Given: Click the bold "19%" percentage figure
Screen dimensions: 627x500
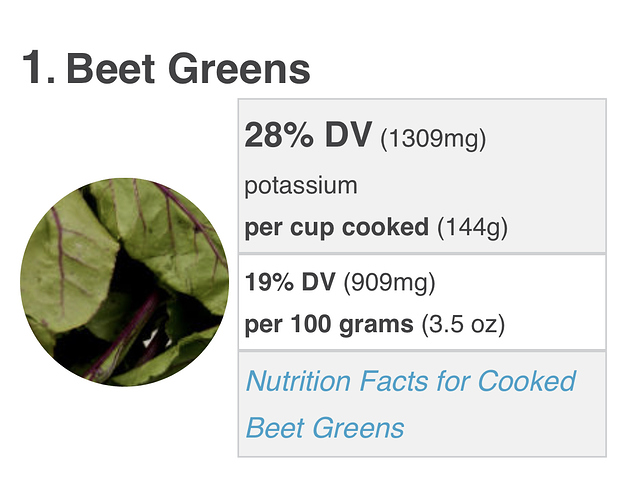Looking at the screenshot, I should 269,282.
